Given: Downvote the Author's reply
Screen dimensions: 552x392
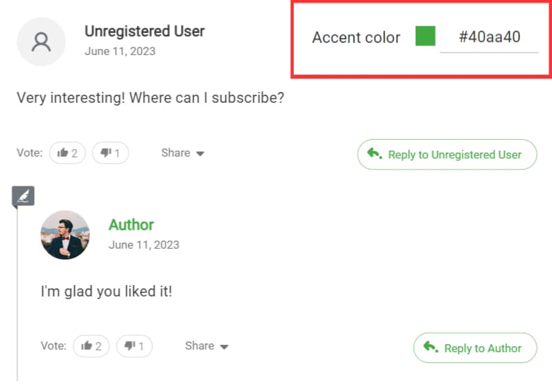Looking at the screenshot, I should [134, 346].
